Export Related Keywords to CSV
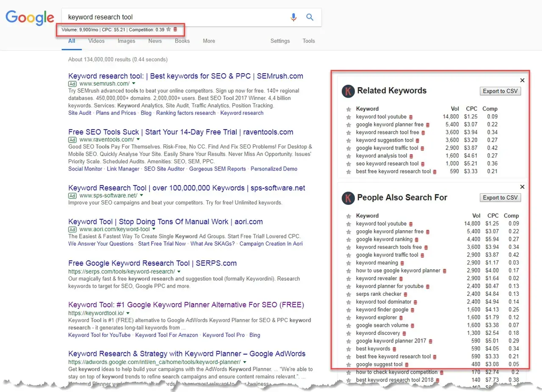542x392 pixels. click(x=500, y=91)
